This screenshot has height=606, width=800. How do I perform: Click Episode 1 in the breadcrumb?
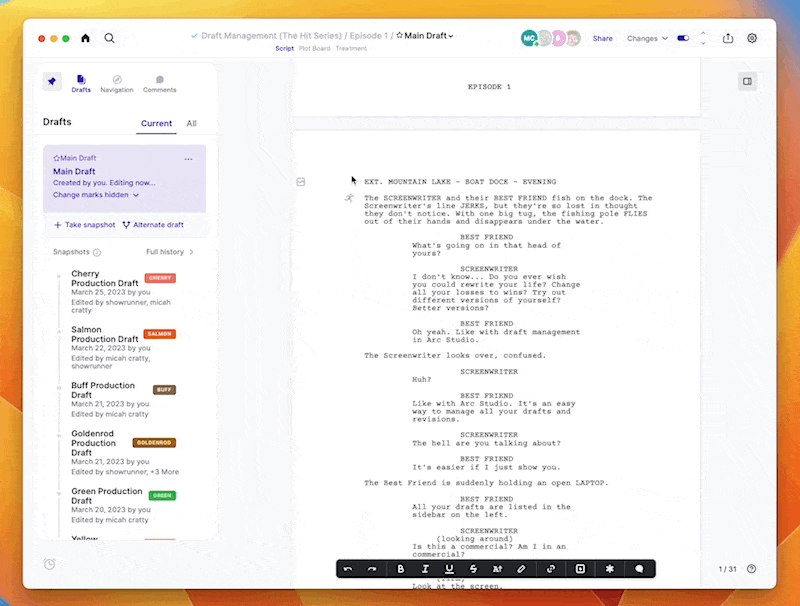point(368,36)
